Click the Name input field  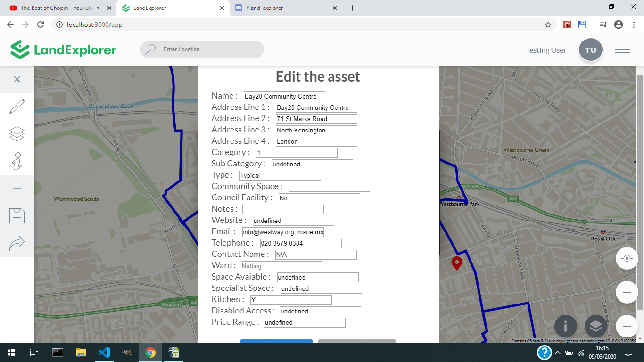pos(284,96)
